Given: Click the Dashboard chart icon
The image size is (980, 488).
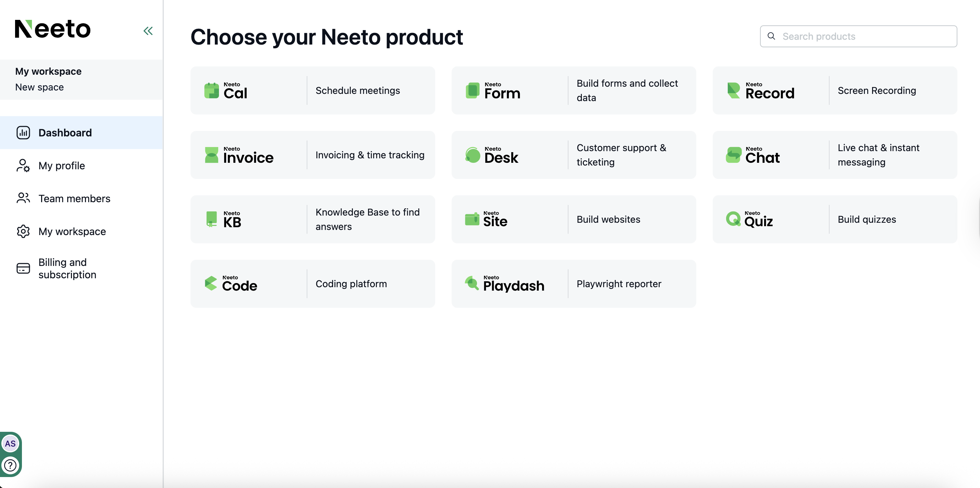Looking at the screenshot, I should click(x=23, y=133).
